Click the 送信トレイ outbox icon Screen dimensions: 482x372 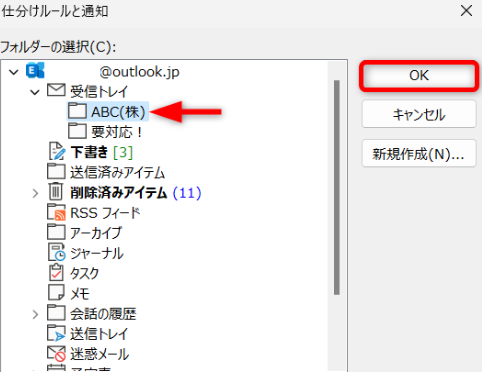56,333
